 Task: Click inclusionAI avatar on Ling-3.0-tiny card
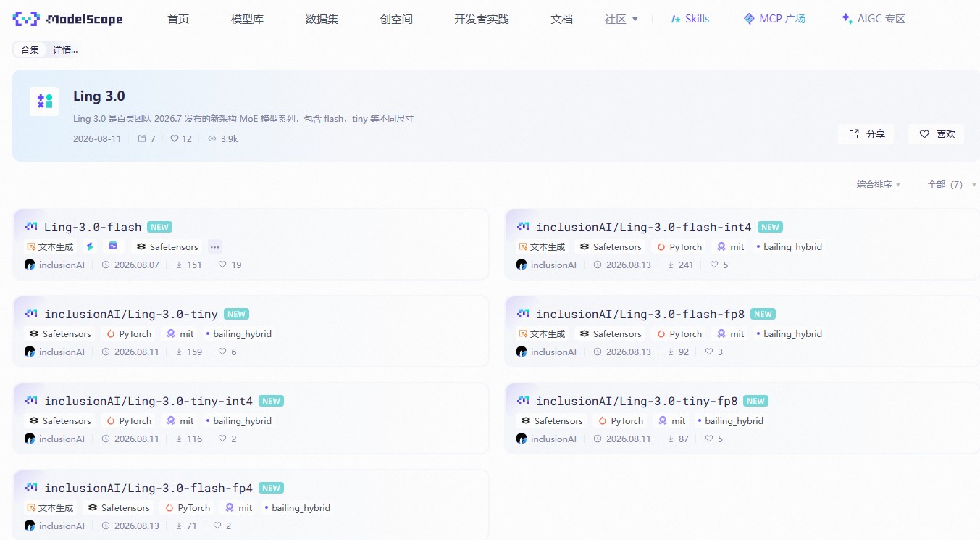coord(30,352)
